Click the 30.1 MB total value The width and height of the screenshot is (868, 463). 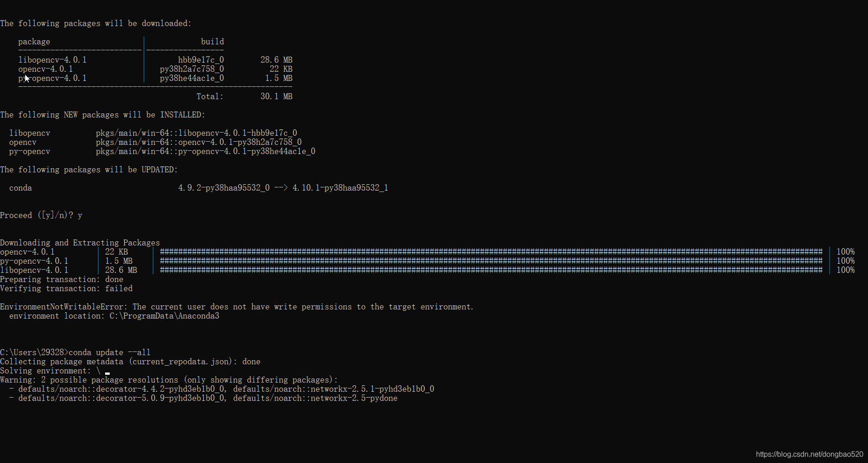tap(277, 96)
